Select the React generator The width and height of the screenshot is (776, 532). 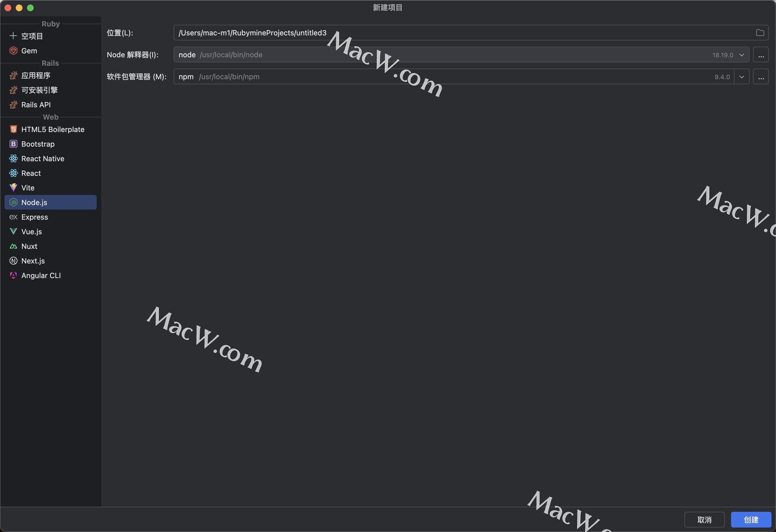click(51, 173)
